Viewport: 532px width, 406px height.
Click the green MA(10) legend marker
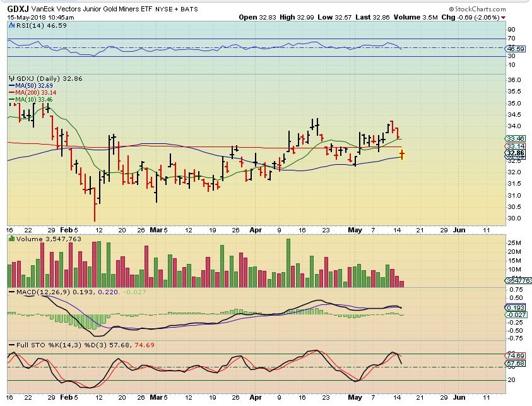pyautogui.click(x=10, y=99)
